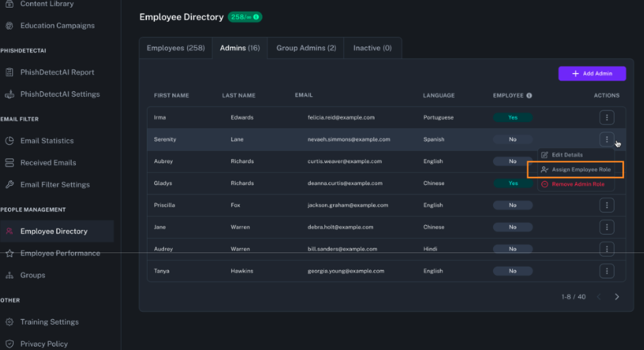644x350 pixels.
Task: Click the Education Campaigns sidebar icon
Action: pyautogui.click(x=10, y=26)
